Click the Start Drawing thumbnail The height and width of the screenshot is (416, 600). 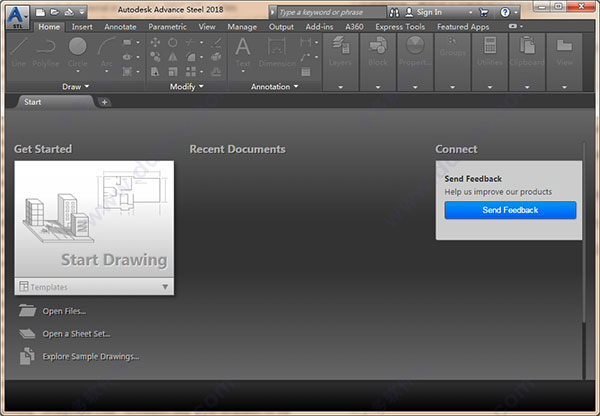(x=94, y=219)
